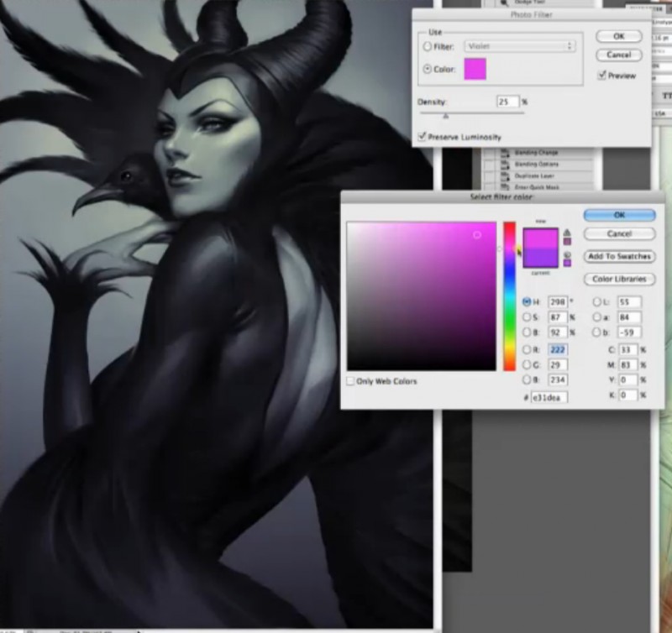The width and height of the screenshot is (672, 633).
Task: Click the small gamut-corrected color swatch under the triangle
Action: coord(567,242)
